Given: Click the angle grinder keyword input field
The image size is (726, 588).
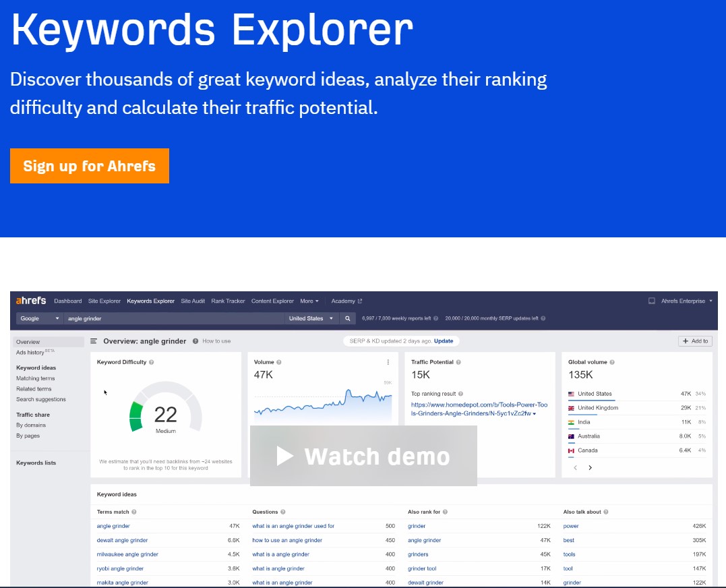Looking at the screenshot, I should click(174, 318).
